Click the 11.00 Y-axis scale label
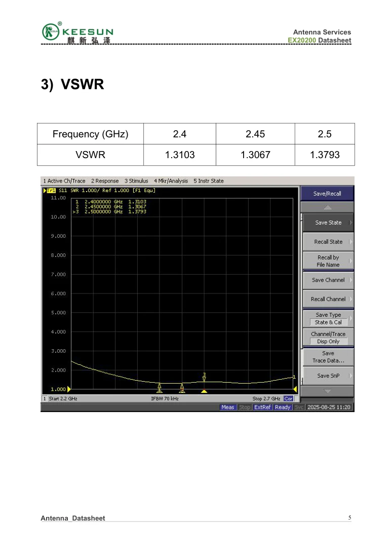This screenshot has height=555, width=392. coord(58,198)
